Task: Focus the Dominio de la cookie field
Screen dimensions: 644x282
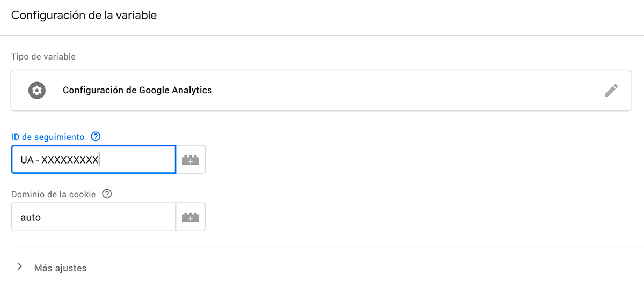Action: [93, 217]
